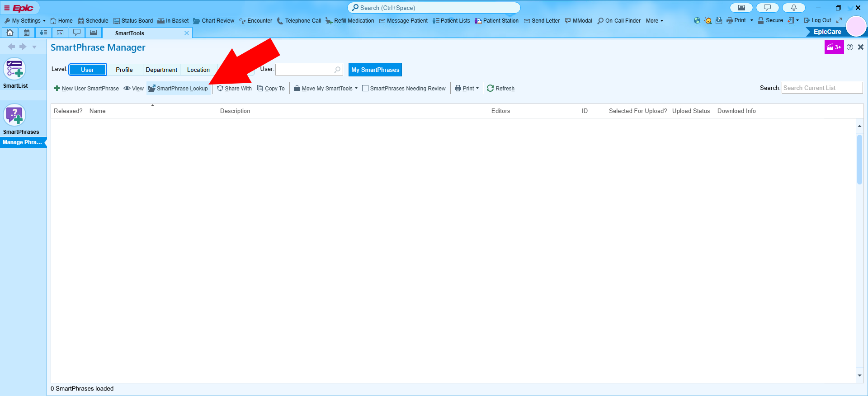The height and width of the screenshot is (396, 868).
Task: Open Send Letter
Action: [x=542, y=21]
